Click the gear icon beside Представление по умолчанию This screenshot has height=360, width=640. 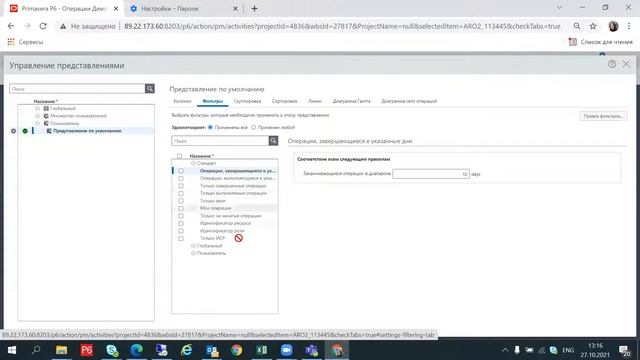tap(13, 131)
